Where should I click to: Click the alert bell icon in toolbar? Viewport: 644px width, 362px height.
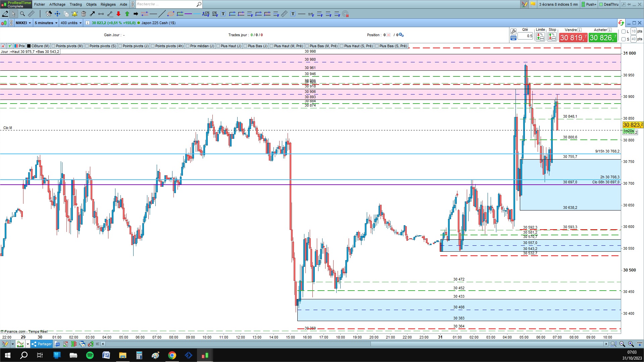click(75, 14)
